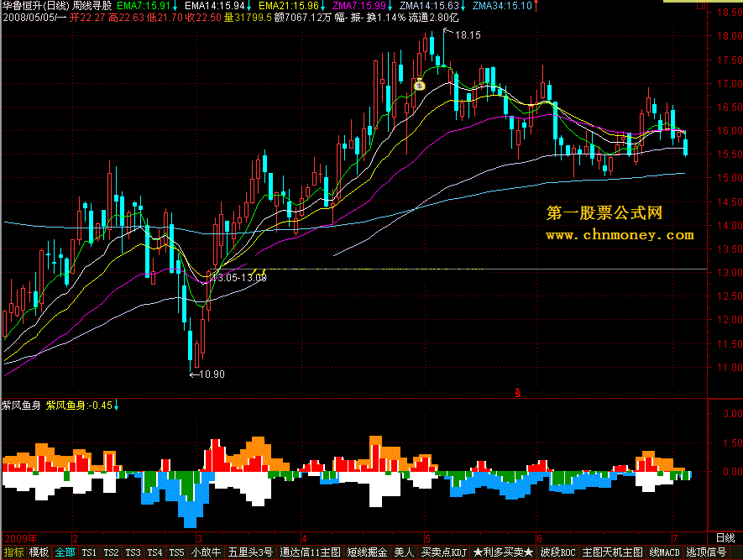Click the 流通2.80亿 float shares text
The image size is (743, 560).
click(433, 18)
